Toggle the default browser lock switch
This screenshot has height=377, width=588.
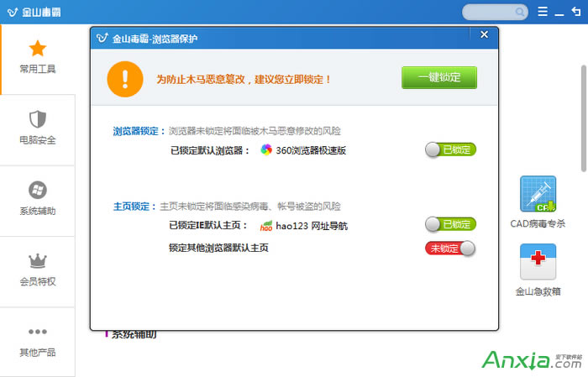(x=450, y=150)
